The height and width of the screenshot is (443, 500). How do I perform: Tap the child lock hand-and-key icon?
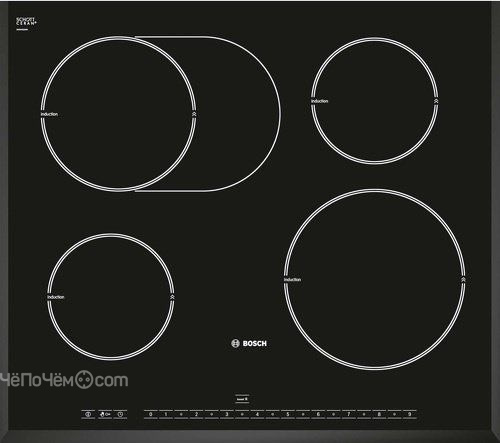point(105,414)
